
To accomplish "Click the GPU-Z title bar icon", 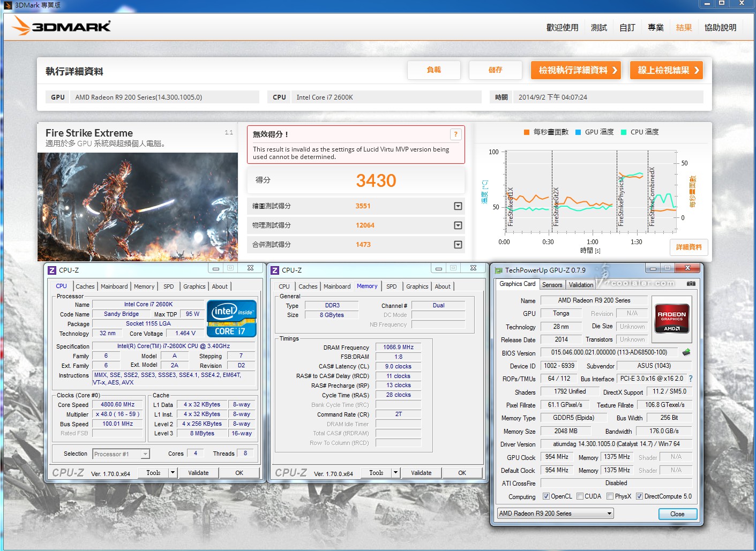I will [499, 270].
